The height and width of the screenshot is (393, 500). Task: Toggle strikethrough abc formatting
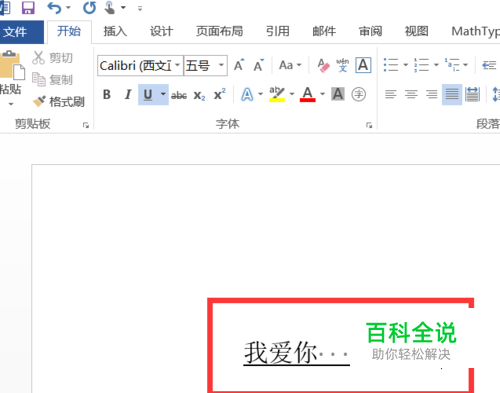(x=179, y=95)
